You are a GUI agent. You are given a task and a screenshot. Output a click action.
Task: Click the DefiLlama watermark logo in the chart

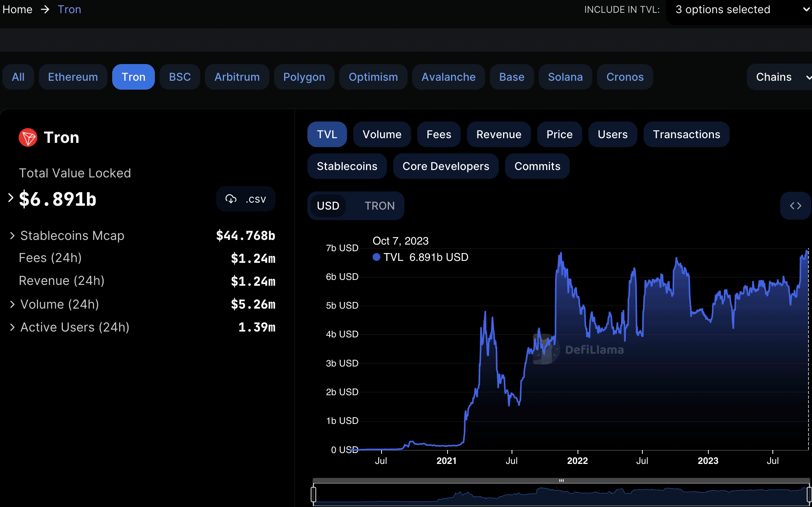(545, 349)
